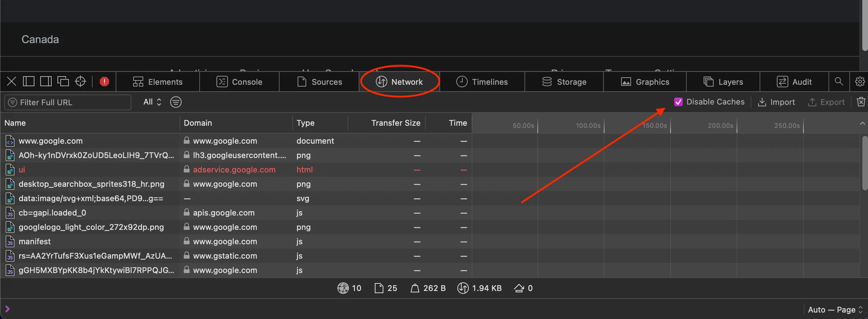Click the Import button

pyautogui.click(x=776, y=102)
